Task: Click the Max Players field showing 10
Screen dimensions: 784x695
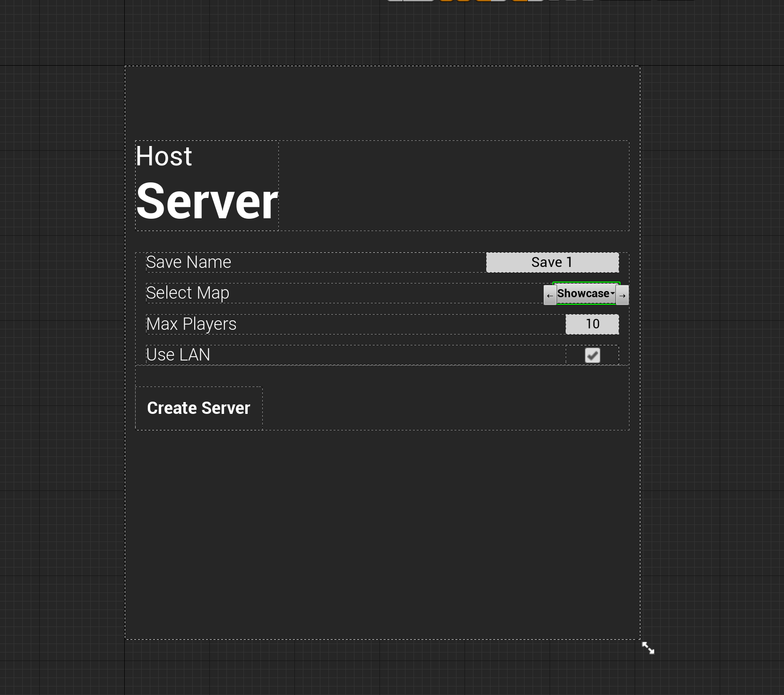Action: (x=592, y=324)
